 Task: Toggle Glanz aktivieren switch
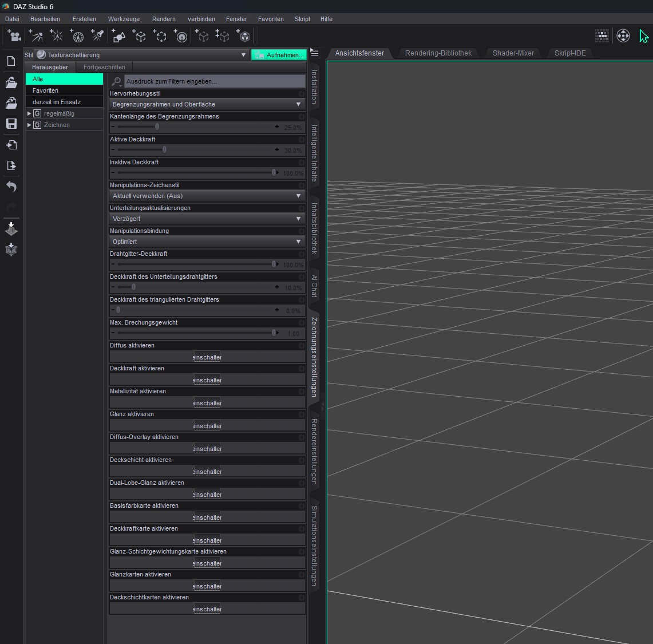(207, 426)
